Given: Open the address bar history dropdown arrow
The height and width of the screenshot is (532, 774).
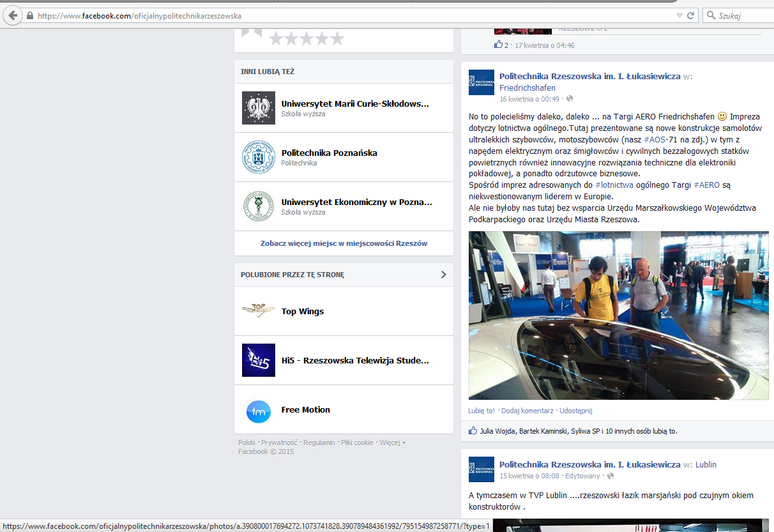Looking at the screenshot, I should [679, 15].
